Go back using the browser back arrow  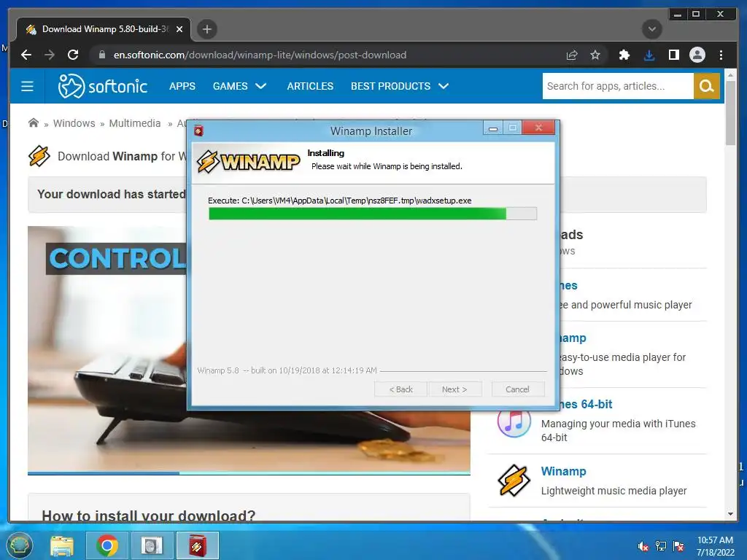26,55
